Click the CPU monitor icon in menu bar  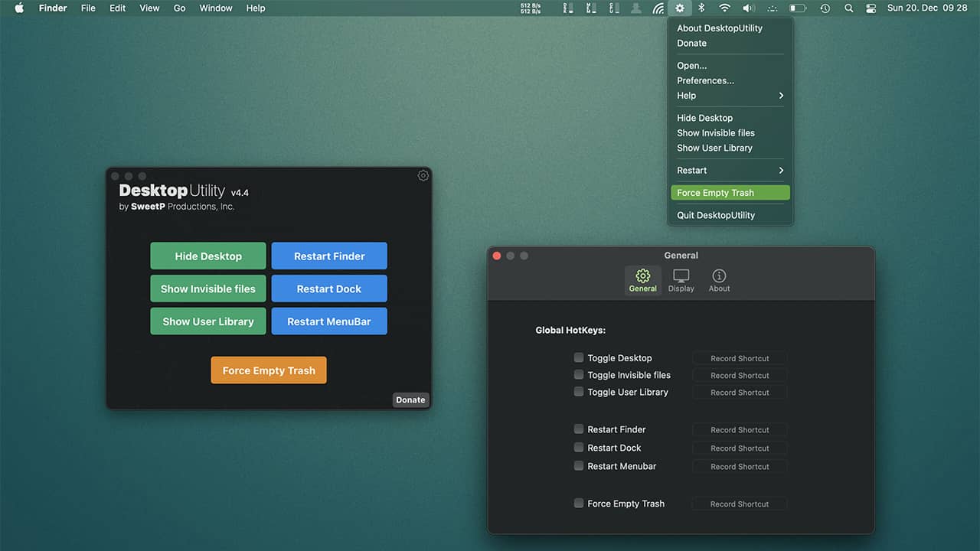tap(613, 8)
